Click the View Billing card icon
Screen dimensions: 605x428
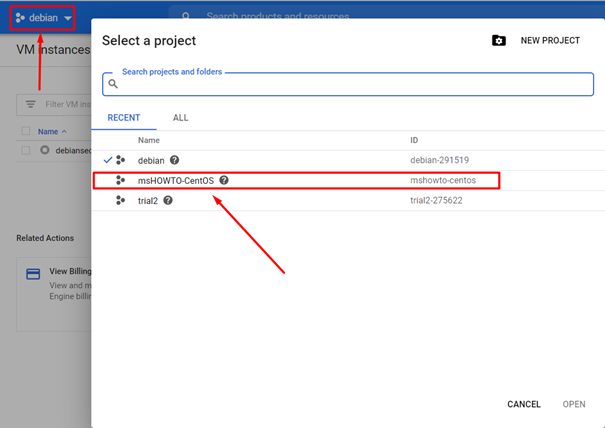[33, 274]
